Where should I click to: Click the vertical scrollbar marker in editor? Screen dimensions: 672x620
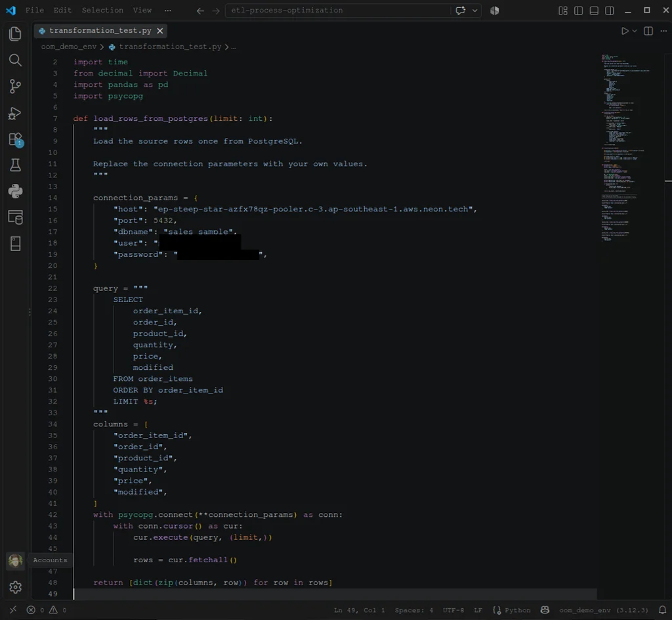(x=668, y=181)
